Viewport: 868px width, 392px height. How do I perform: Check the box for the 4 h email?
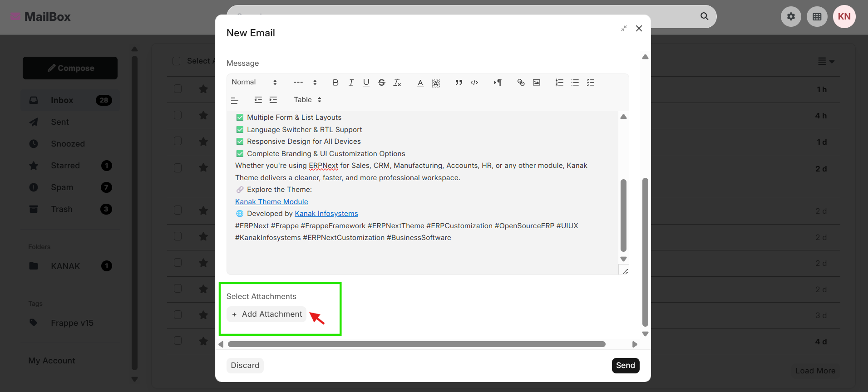coord(178,115)
